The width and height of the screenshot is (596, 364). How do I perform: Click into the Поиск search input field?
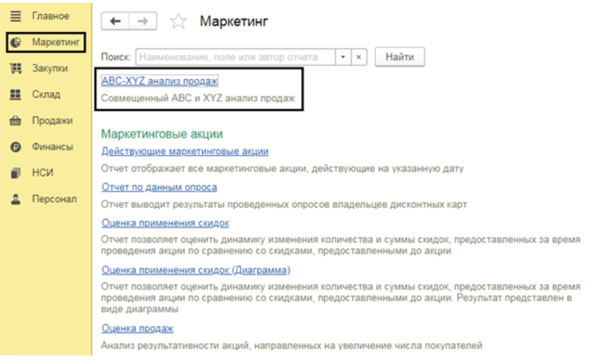235,57
